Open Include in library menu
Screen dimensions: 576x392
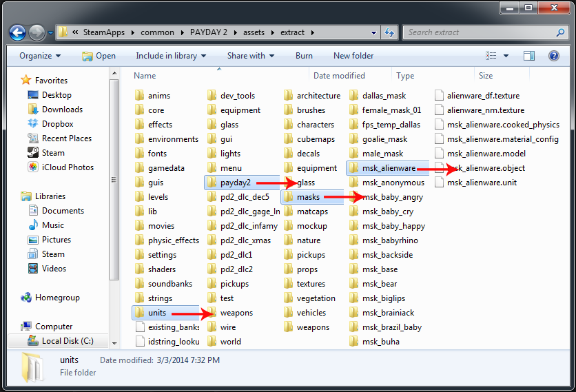(171, 56)
